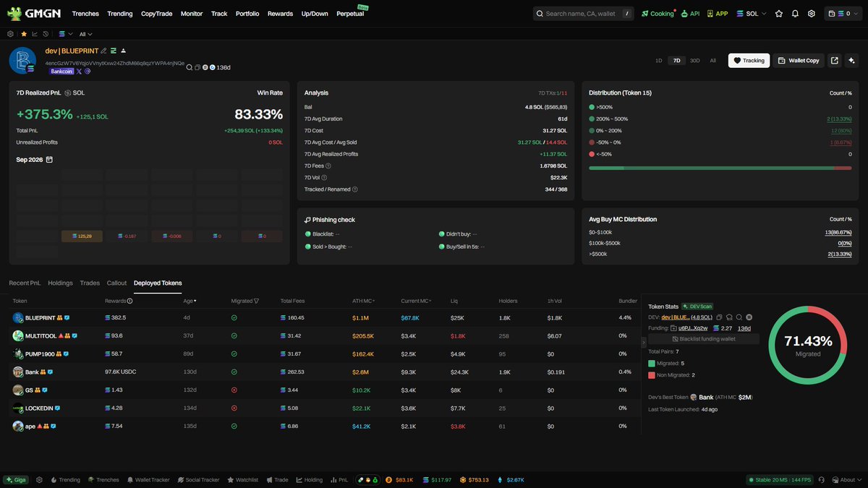
Task: Click Blacklist funding wallet button
Action: click(x=704, y=338)
